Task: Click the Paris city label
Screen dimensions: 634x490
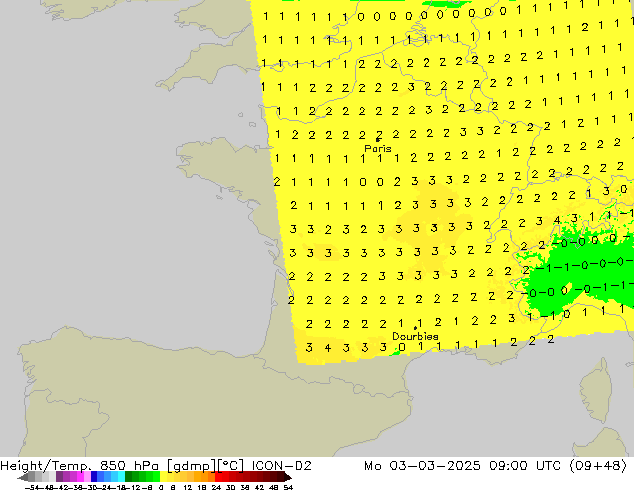Action: pos(378,148)
